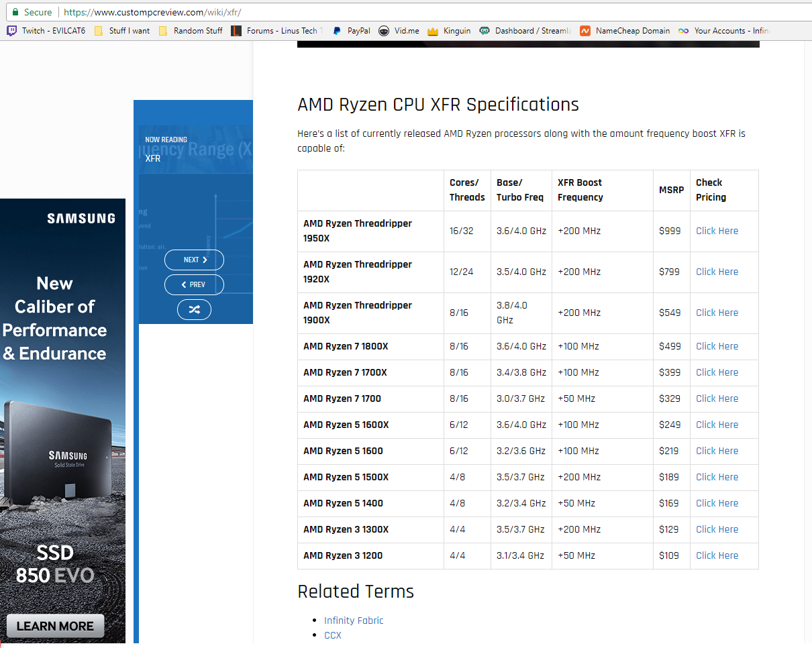Image resolution: width=812 pixels, height=648 pixels.
Task: Click the 3.1/3.4 GHz frequency cell
Action: click(521, 555)
